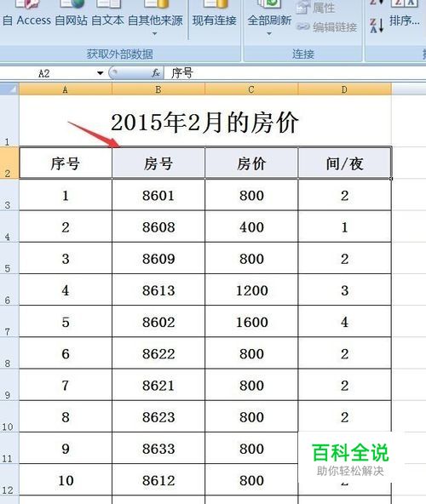
Task: Click room number cell 8609
Action: [x=158, y=258]
